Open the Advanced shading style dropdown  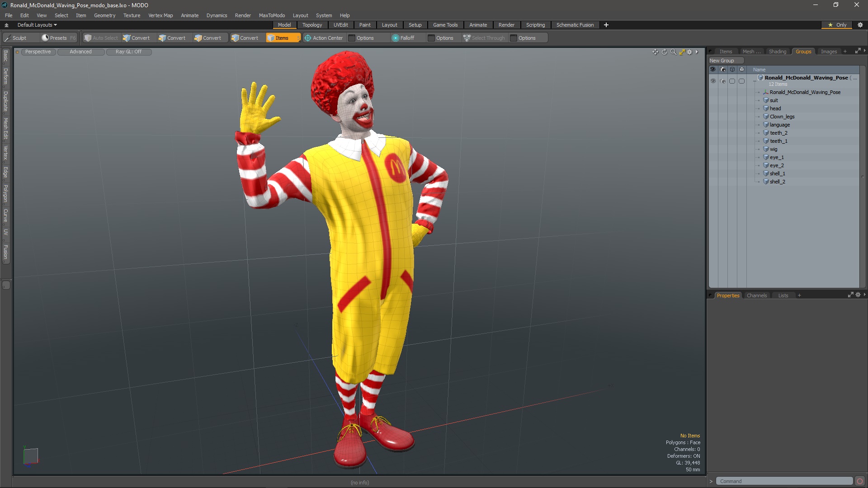(80, 52)
